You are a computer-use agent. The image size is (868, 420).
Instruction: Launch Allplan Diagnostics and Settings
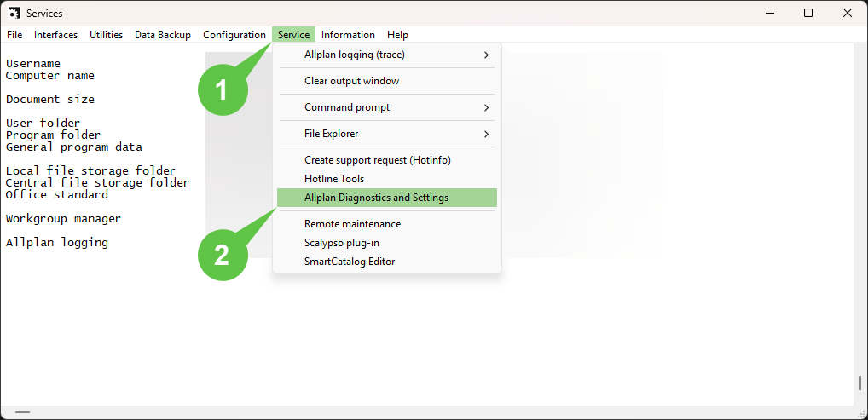387,198
